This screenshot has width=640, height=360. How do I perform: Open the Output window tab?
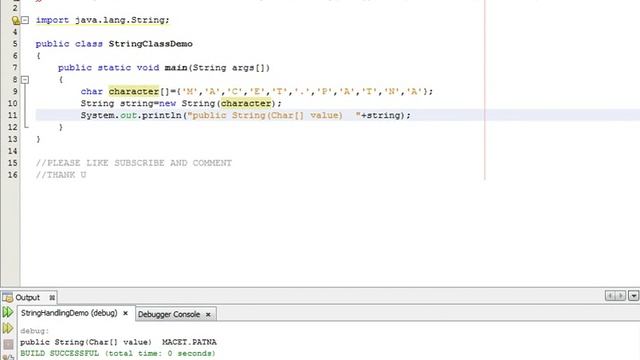coord(28,298)
